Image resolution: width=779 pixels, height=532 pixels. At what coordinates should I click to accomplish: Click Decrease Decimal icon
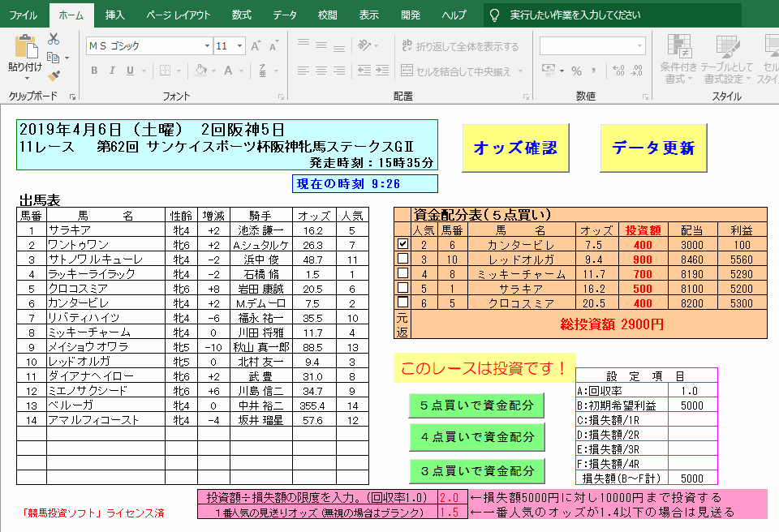pyautogui.click(x=636, y=71)
